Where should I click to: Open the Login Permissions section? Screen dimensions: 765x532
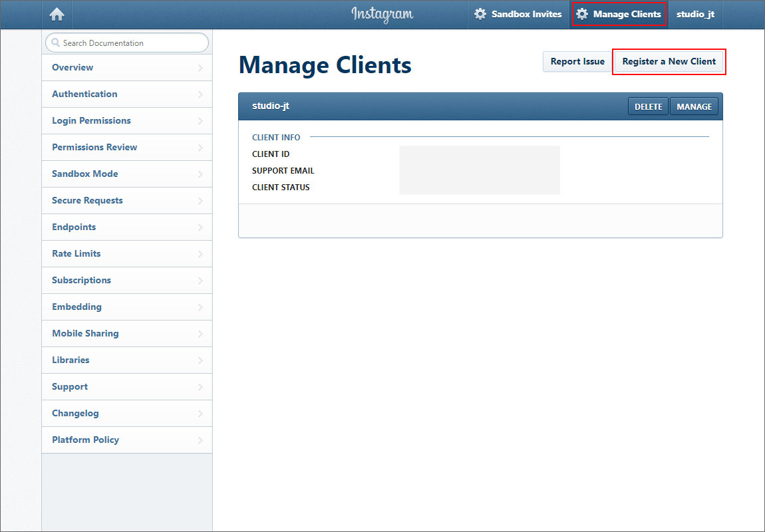point(91,120)
